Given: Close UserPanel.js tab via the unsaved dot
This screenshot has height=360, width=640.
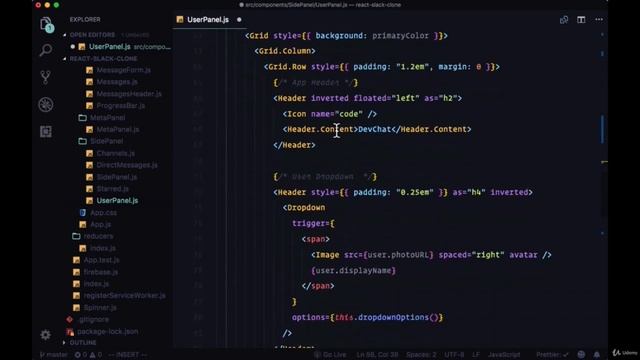Looking at the screenshot, I should coord(239,20).
